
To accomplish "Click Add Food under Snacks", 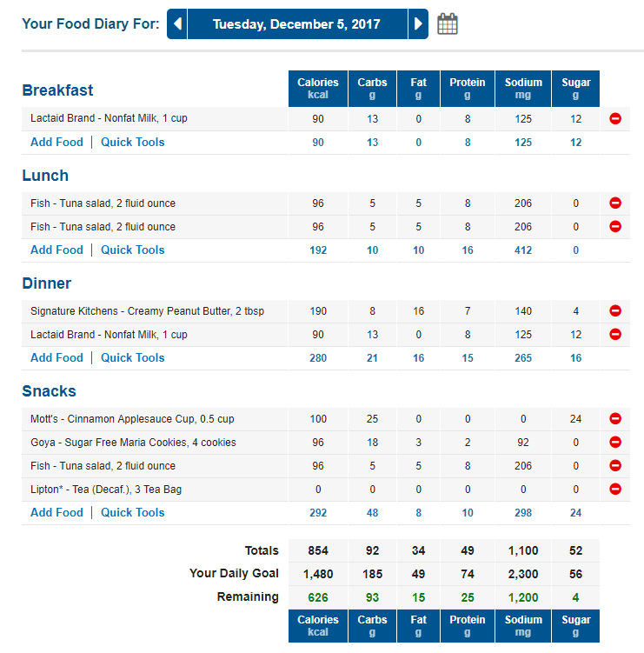I will [57, 512].
